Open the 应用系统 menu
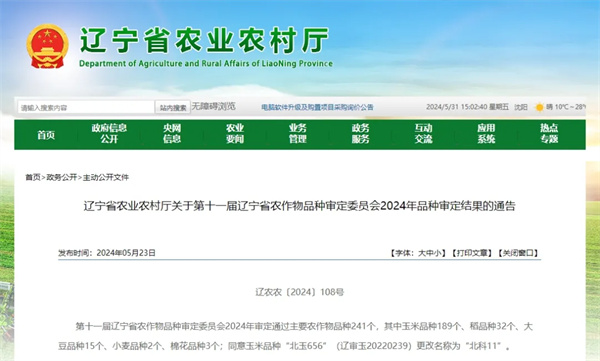The image size is (600, 361). click(486, 133)
